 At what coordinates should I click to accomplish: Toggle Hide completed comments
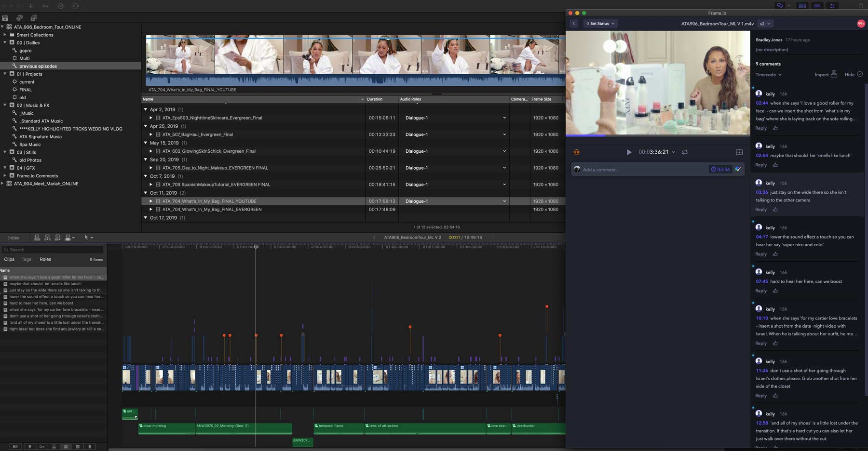click(854, 75)
